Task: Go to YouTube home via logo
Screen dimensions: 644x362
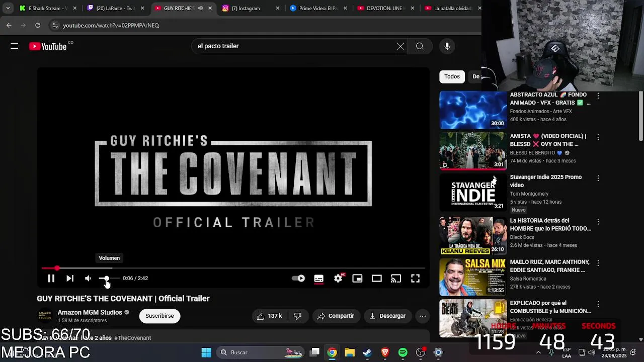Action: 48,46
